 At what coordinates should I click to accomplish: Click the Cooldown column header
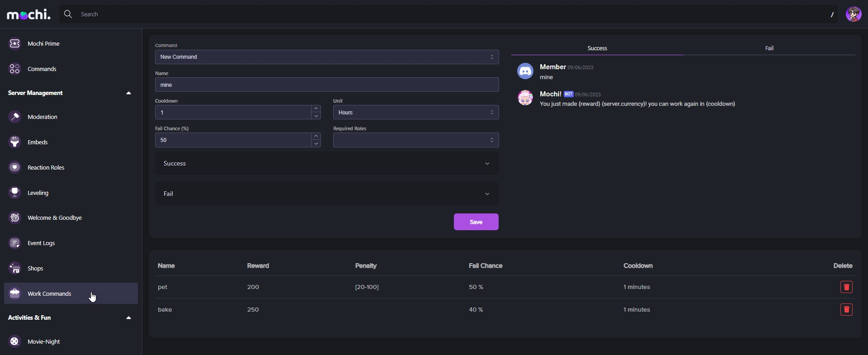pos(638,265)
